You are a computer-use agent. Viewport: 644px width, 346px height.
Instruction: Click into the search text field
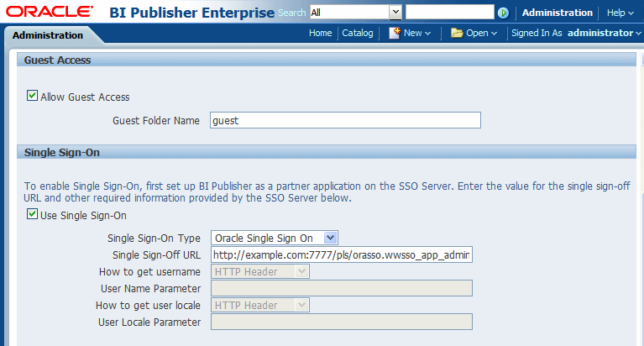pyautogui.click(x=450, y=12)
